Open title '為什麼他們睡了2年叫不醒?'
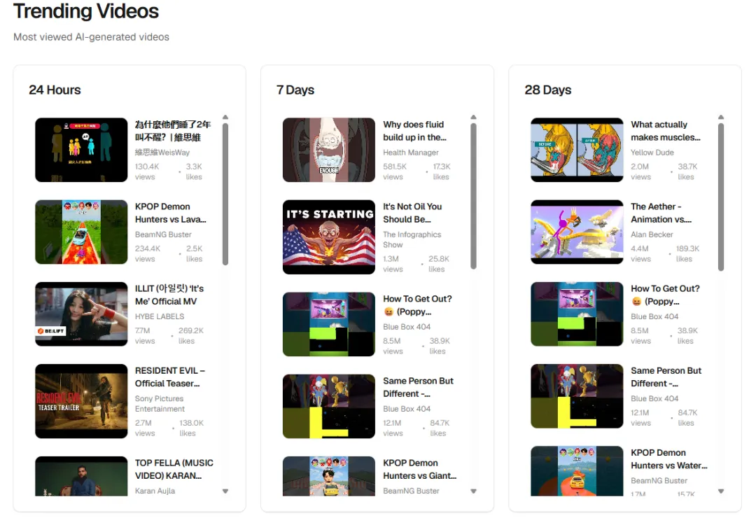This screenshot has height=532, width=756. tap(173, 131)
